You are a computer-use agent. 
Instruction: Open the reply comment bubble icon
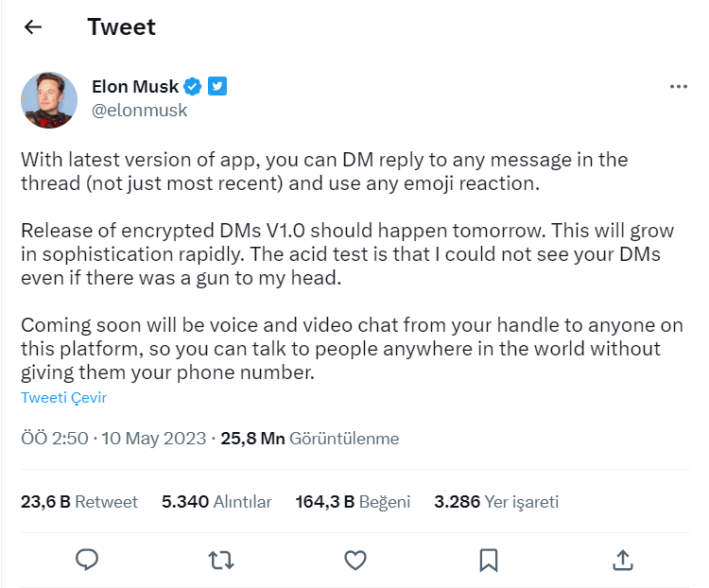point(87,560)
